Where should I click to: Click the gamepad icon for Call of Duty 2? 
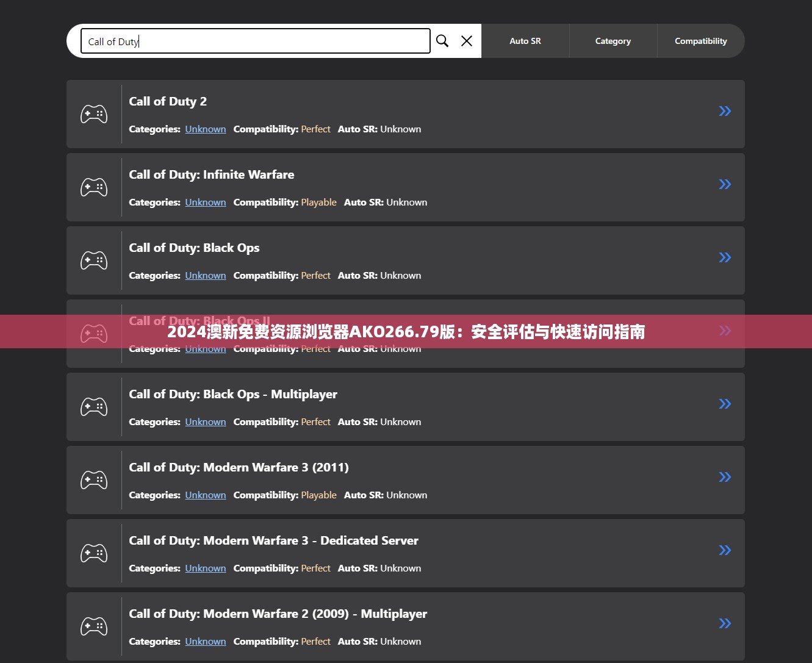pos(94,114)
